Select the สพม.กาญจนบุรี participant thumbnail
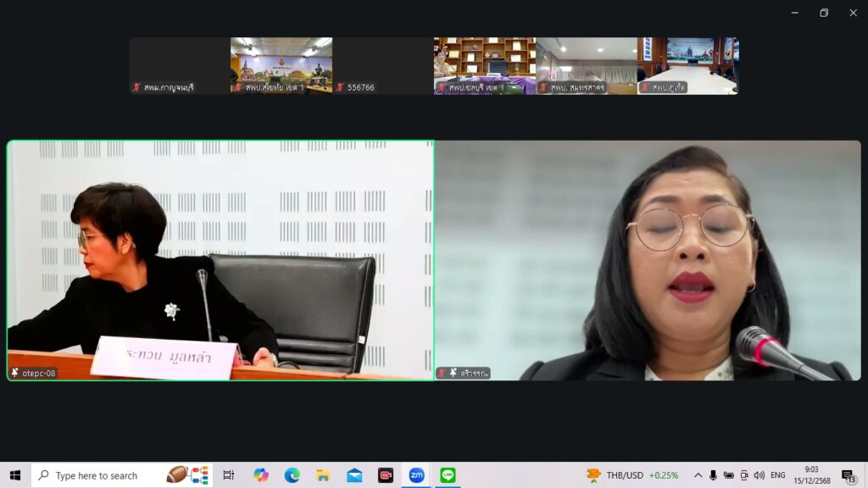The image size is (868, 488). (x=179, y=65)
